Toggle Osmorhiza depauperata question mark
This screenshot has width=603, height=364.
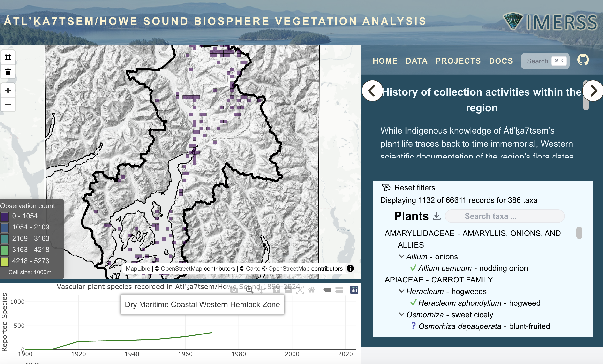click(413, 326)
